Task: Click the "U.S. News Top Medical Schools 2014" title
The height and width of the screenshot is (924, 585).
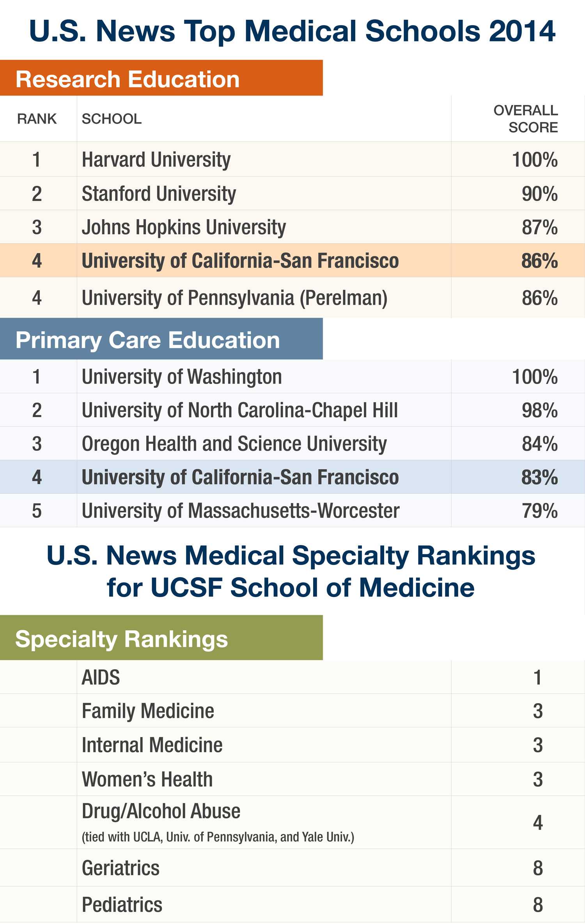Action: pyautogui.click(x=292, y=31)
